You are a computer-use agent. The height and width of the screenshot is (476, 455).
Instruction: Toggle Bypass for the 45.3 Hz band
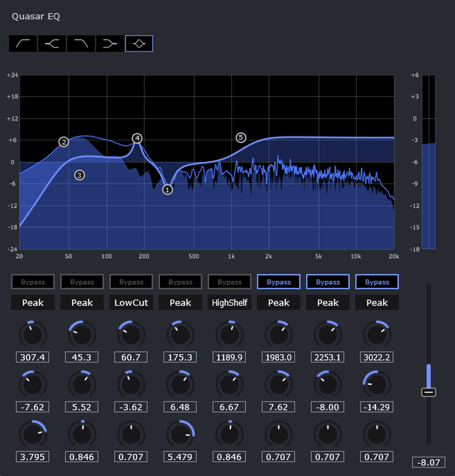pyautogui.click(x=82, y=282)
